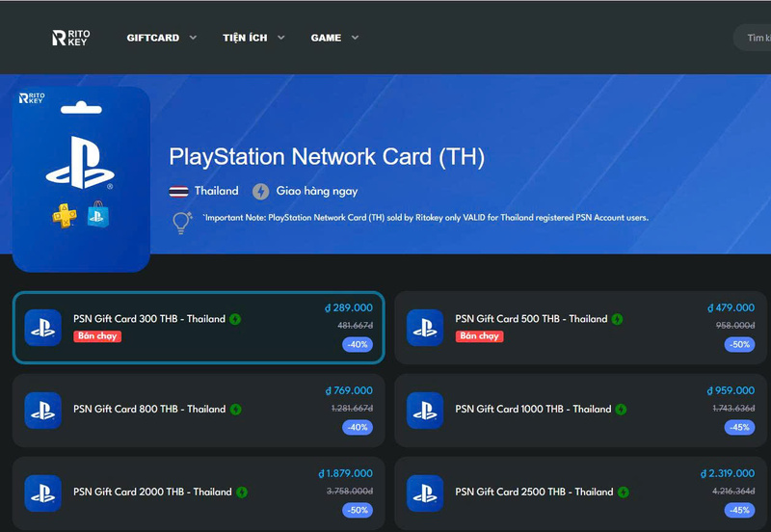The image size is (771, 532).
Task: Expand the chevron next to GAME
Action: click(355, 38)
